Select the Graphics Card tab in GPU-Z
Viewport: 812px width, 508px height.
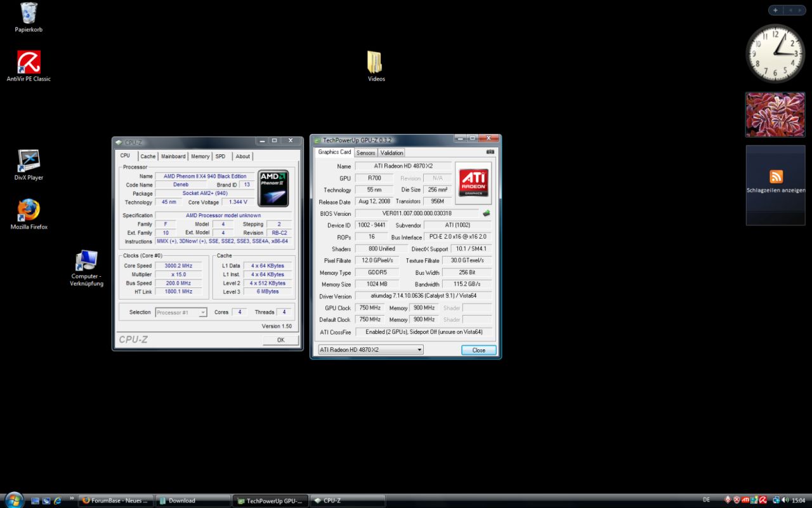pos(334,152)
